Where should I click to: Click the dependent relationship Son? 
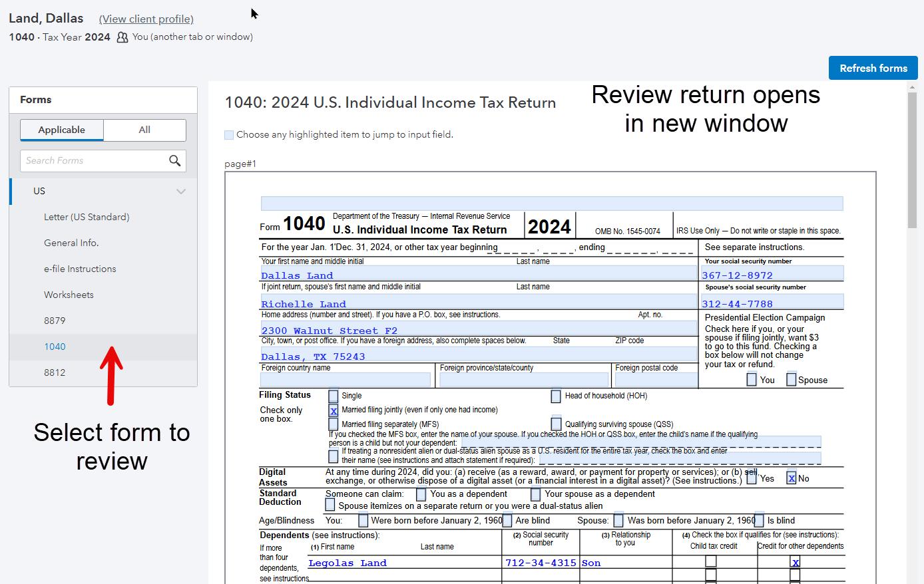591,563
